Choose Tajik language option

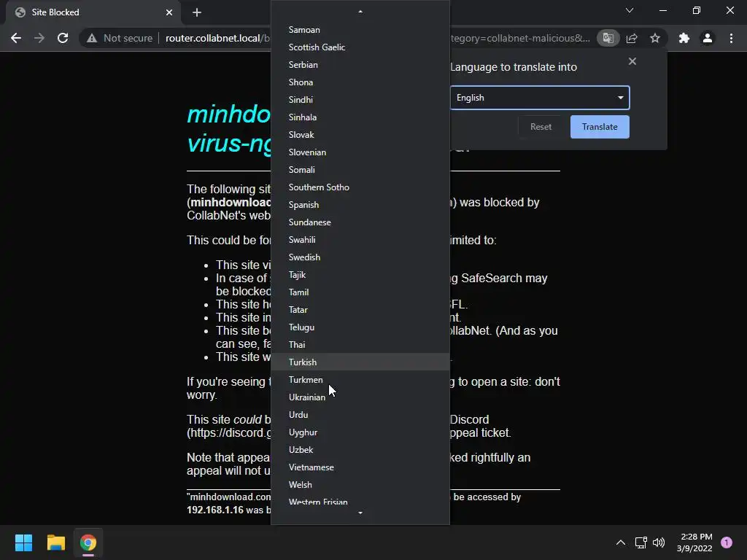(360, 275)
